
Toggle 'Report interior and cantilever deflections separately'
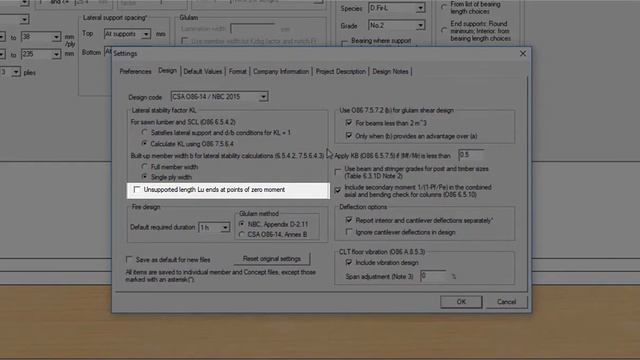[349, 220]
